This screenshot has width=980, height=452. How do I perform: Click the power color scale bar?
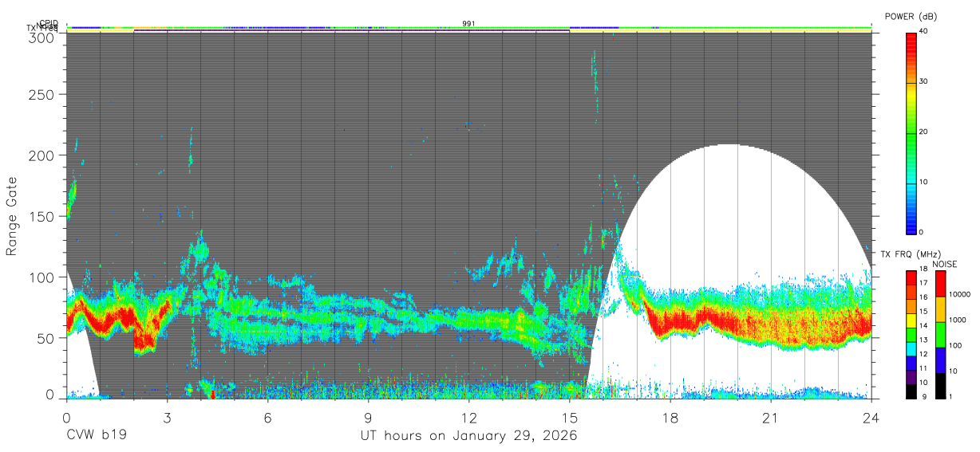911,132
